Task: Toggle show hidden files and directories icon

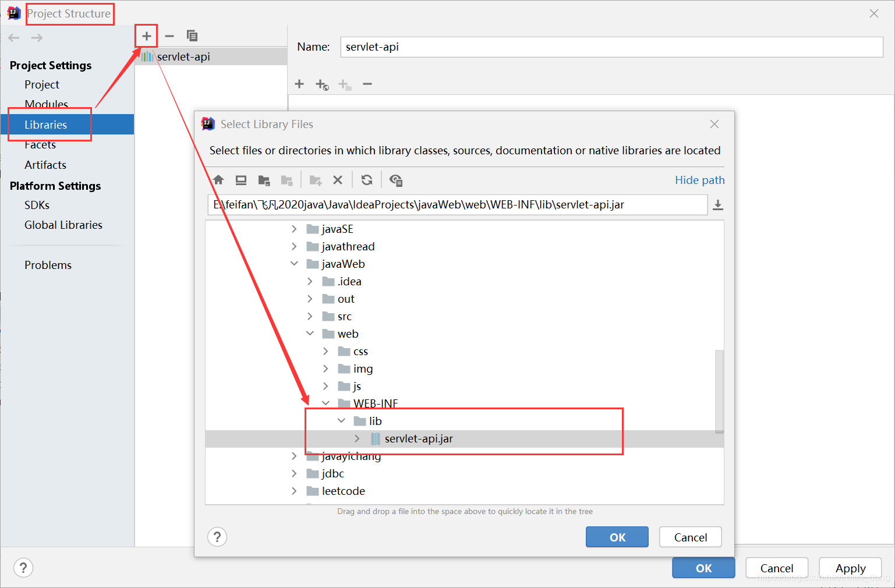Action: [x=396, y=180]
